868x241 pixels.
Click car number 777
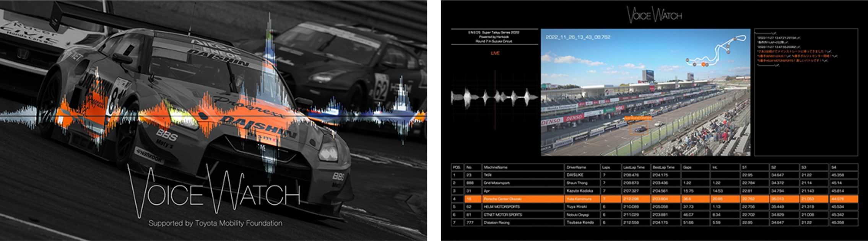click(x=469, y=222)
